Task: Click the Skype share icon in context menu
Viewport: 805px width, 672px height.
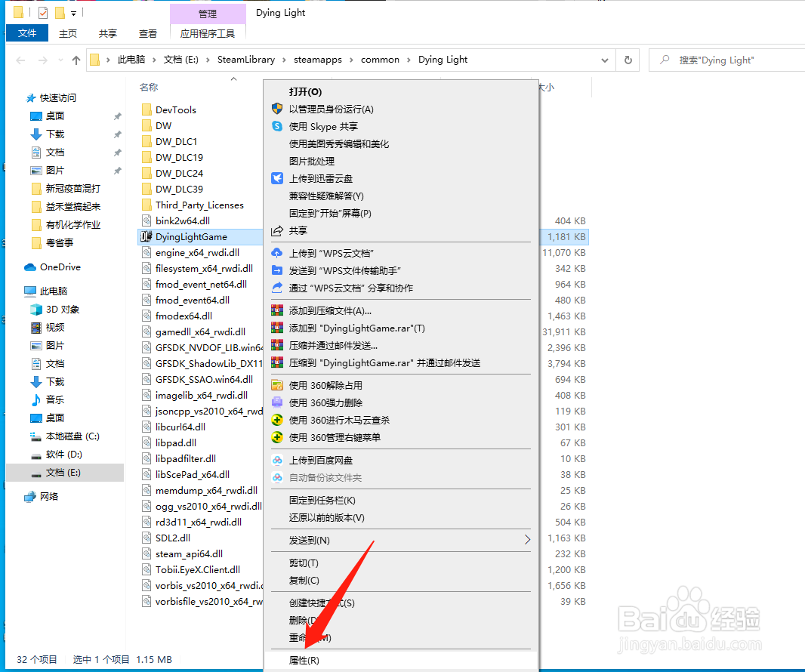Action: (277, 126)
